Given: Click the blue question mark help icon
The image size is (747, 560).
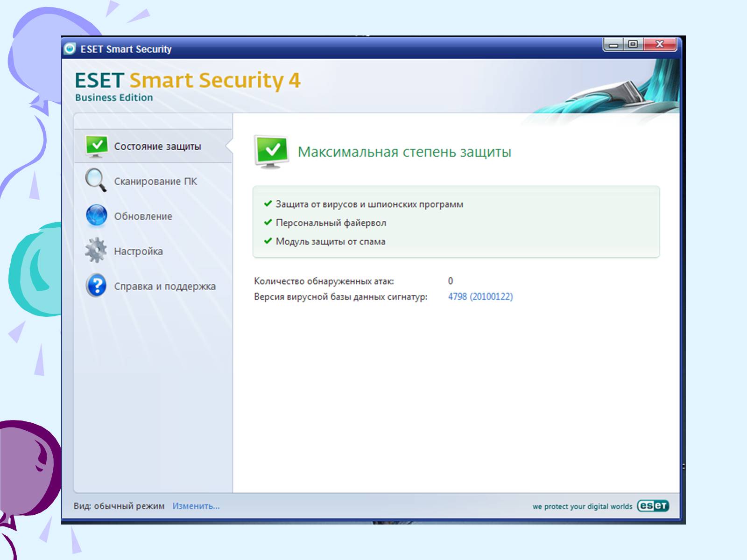Looking at the screenshot, I should (97, 285).
